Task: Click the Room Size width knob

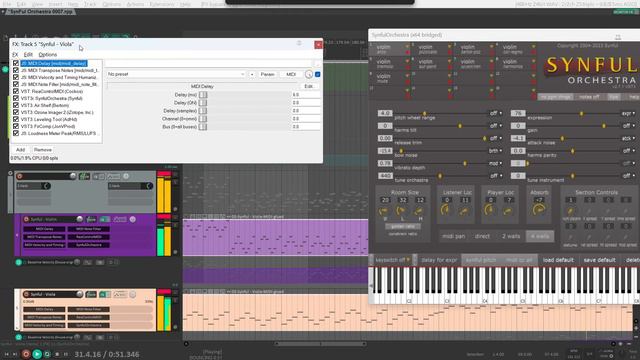Action: click(383, 211)
